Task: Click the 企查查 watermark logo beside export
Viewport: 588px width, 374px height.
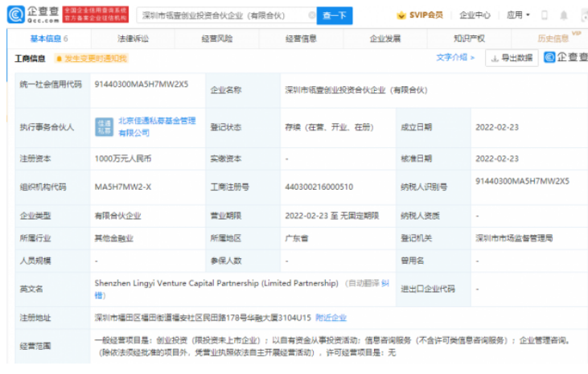Action: point(565,57)
